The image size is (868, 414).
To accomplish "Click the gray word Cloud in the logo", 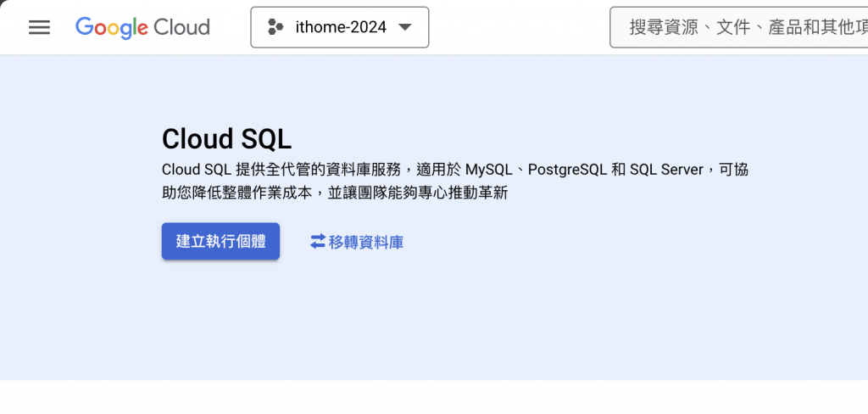I will pos(181,27).
